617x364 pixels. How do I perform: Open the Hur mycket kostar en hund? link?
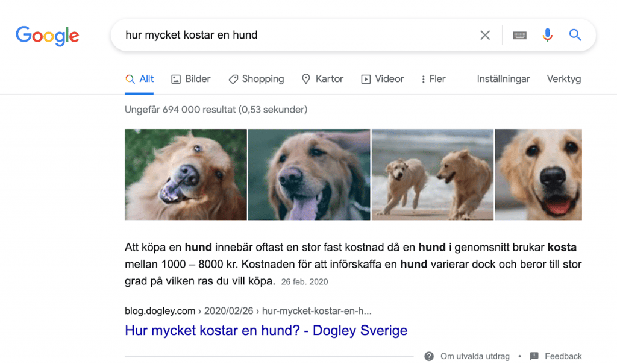266,330
